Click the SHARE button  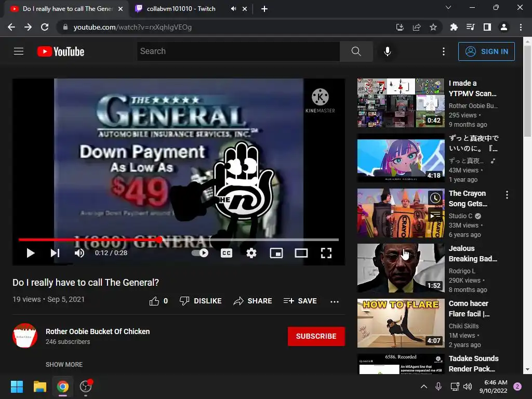coord(253,301)
